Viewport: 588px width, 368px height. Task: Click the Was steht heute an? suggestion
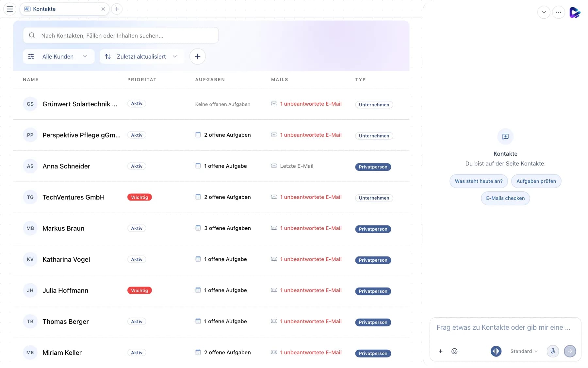point(479,181)
